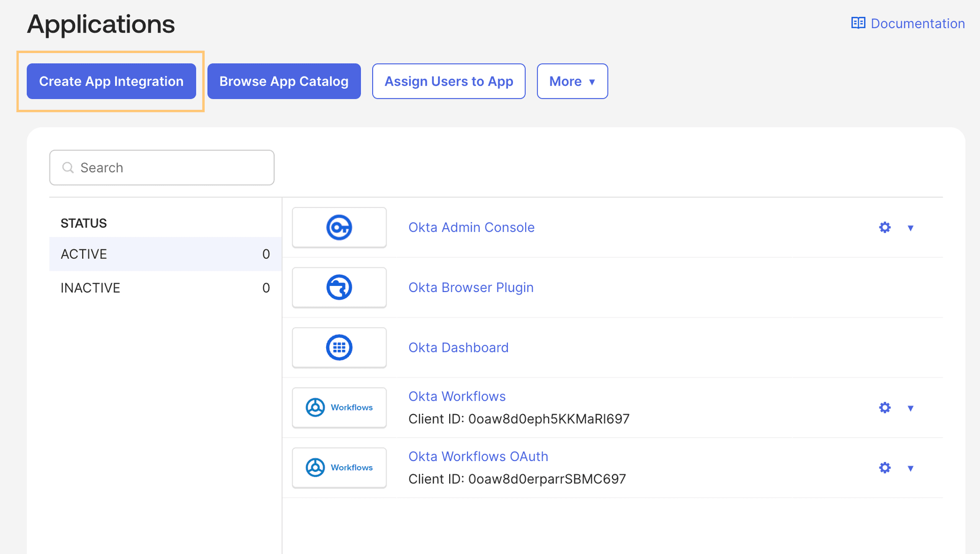
Task: Open the Okta Workflows app link
Action: (x=456, y=396)
